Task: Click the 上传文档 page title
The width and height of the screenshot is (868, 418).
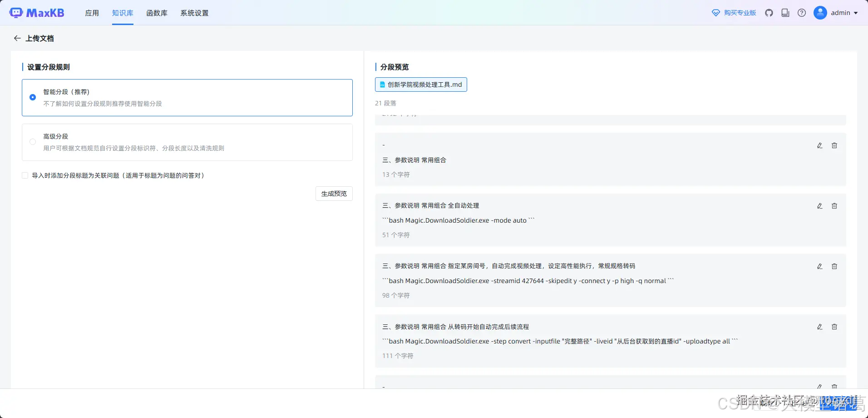Action: click(x=39, y=38)
